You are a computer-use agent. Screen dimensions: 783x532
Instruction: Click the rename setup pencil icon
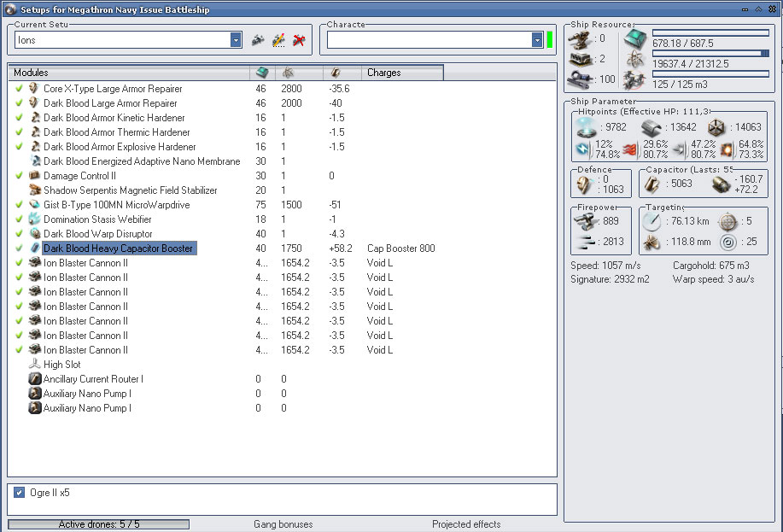[x=278, y=40]
